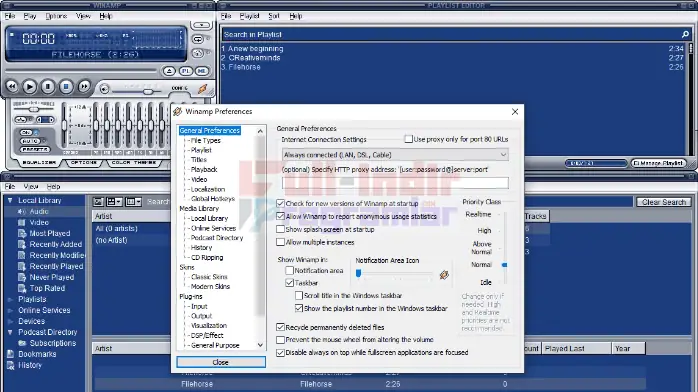
Task: Uncheck 'Show the playlist number in the Windows taskbar'
Action: coord(299,308)
